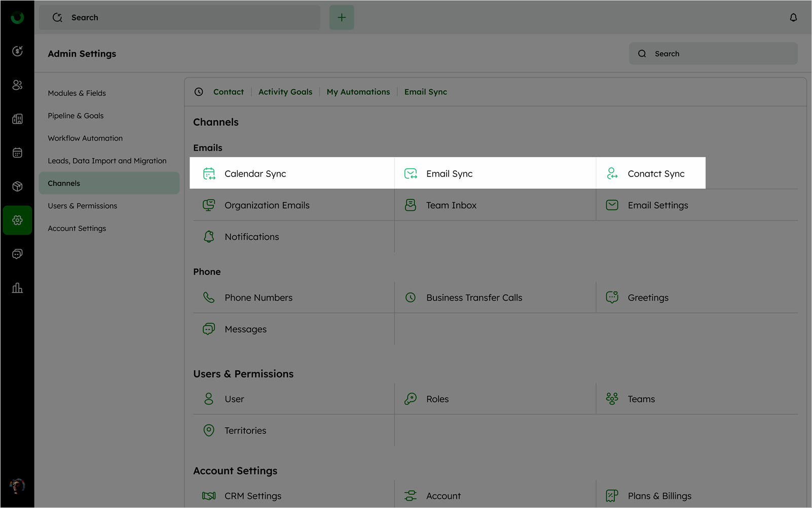This screenshot has width=812, height=508.
Task: Open Email Settings option
Action: [x=697, y=205]
